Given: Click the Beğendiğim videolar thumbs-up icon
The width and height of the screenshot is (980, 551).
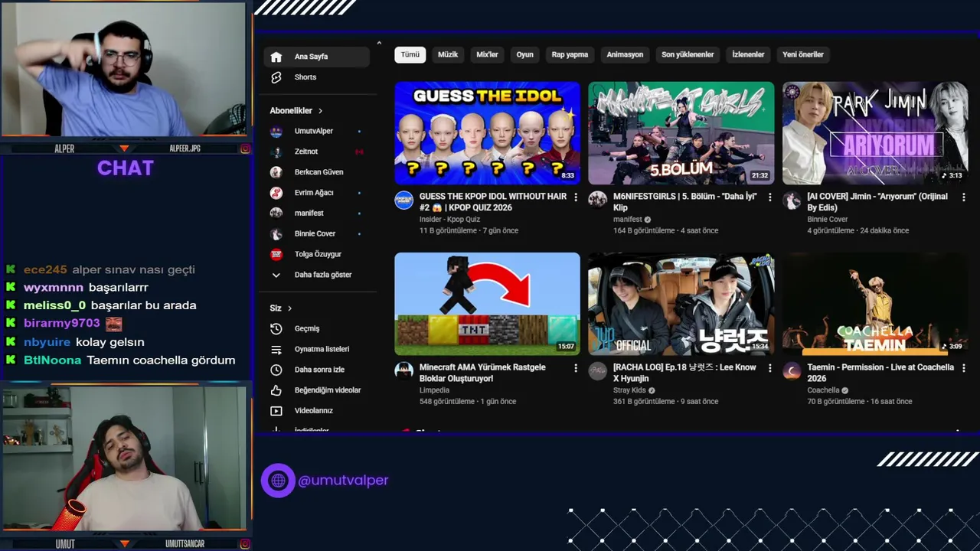Looking at the screenshot, I should [x=276, y=390].
